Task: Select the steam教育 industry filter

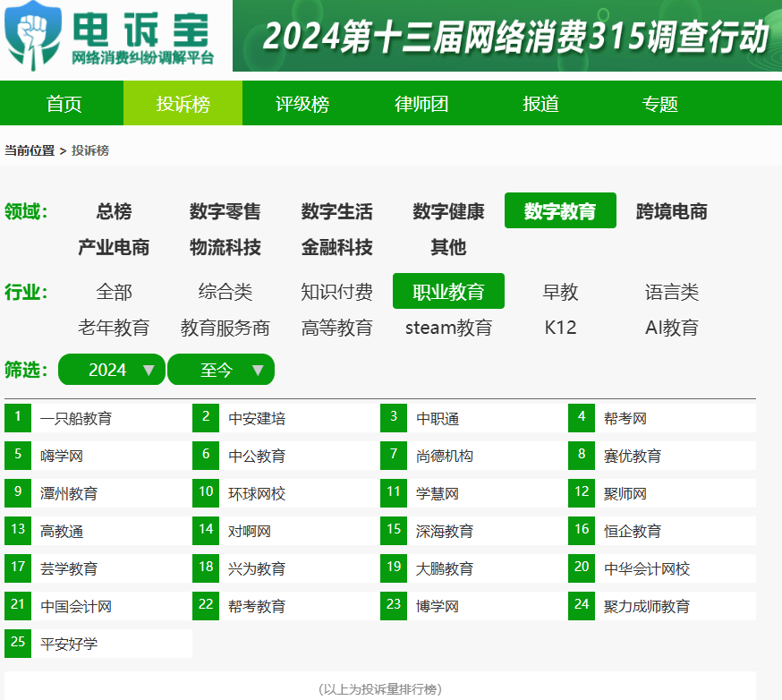Action: 448,328
